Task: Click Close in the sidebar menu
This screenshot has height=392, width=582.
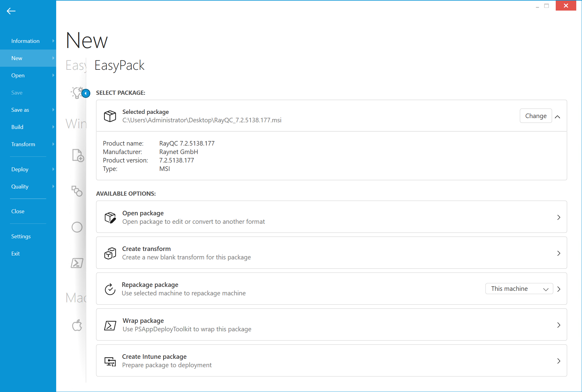Action: 28,211
